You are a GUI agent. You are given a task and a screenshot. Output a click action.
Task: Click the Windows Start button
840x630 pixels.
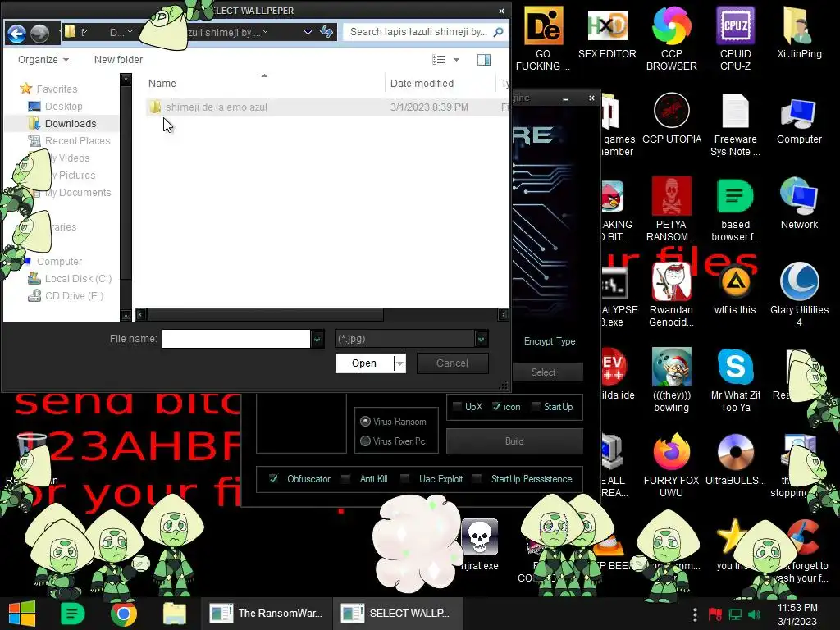(22, 614)
